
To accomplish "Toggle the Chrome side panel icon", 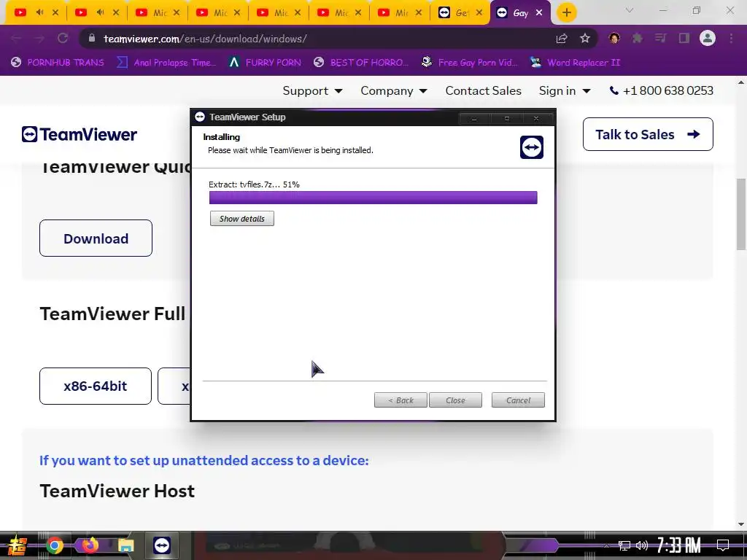I will [x=684, y=39].
